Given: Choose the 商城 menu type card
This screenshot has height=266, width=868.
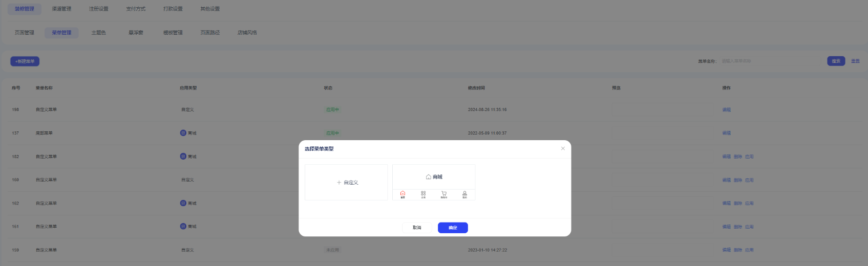Looking at the screenshot, I should point(434,177).
